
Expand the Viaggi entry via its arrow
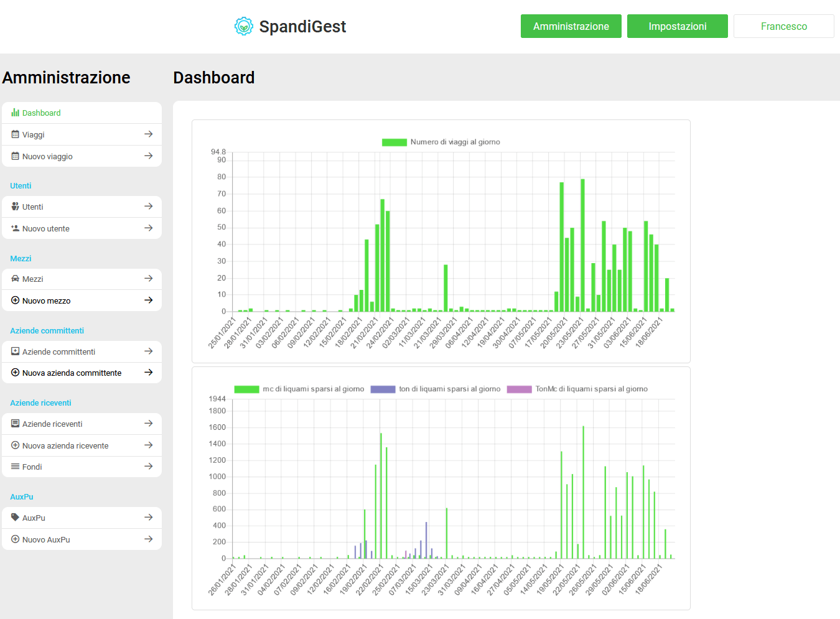149,134
